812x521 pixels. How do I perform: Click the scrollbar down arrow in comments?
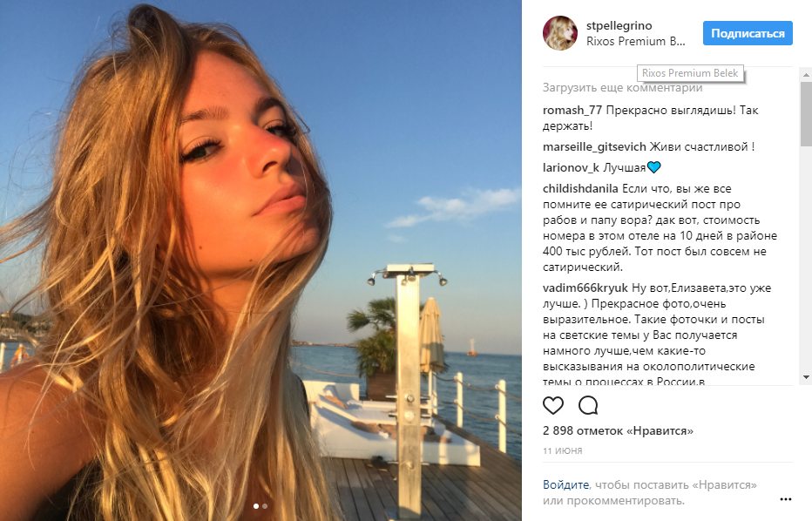tap(806, 377)
